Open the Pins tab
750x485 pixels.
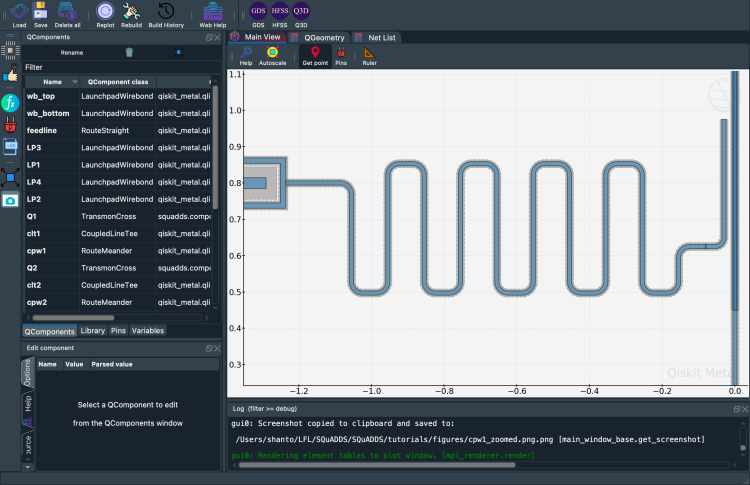point(118,331)
